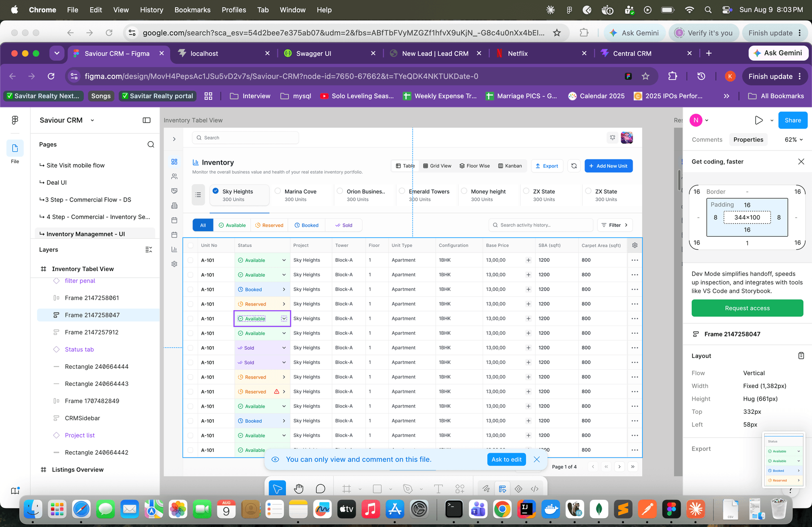The height and width of the screenshot is (527, 812).
Task: Click the Present play icon
Action: (x=759, y=120)
